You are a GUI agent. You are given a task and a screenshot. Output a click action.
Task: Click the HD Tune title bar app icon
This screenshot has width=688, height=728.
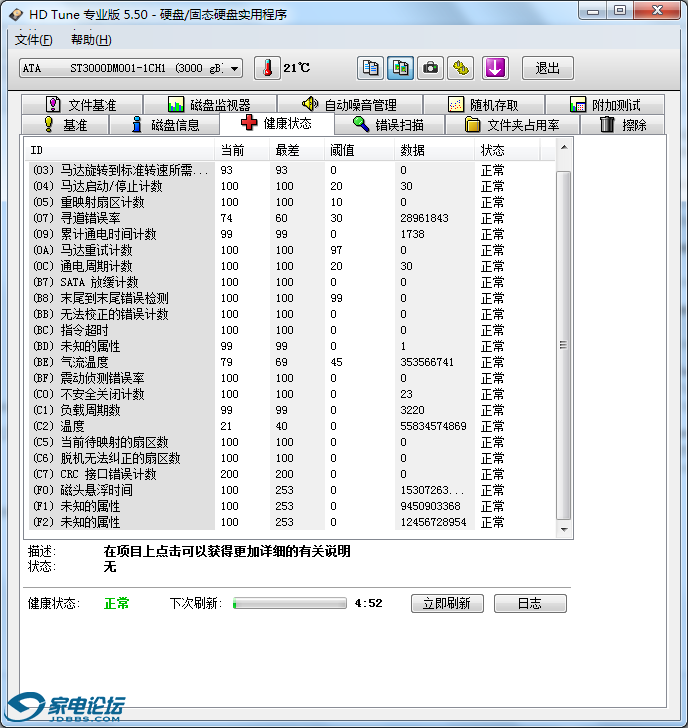[16, 14]
